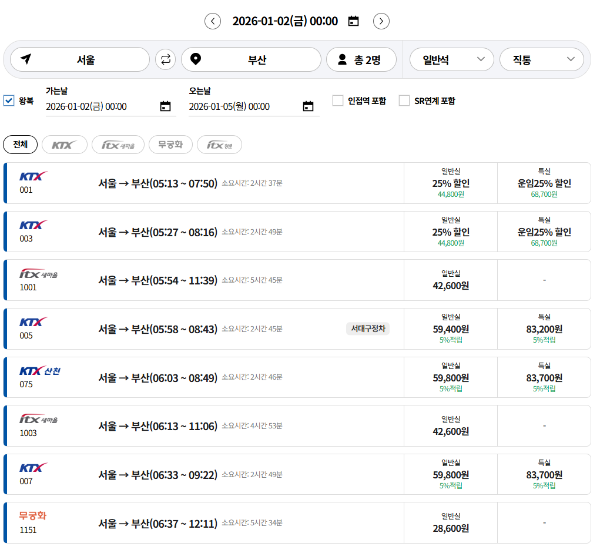Click KTX 007 train logo
Image resolution: width=600 pixels, height=549 pixels.
coord(33,468)
